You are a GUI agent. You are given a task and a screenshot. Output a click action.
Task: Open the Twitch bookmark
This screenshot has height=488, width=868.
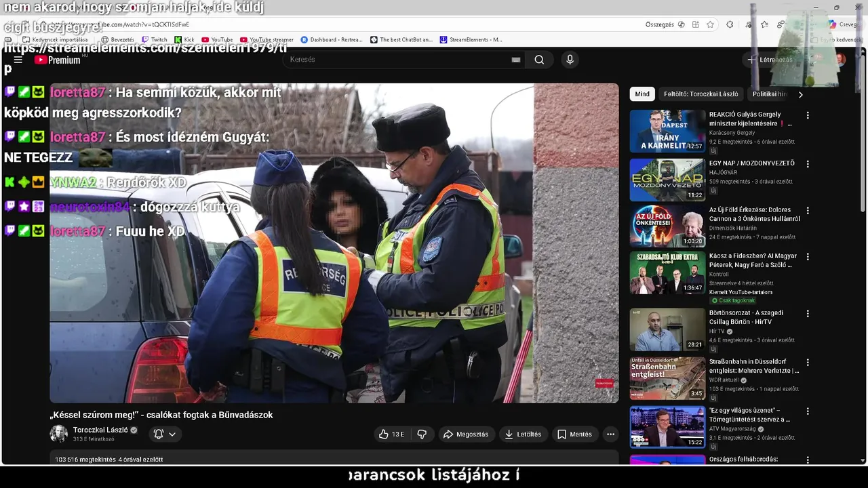tap(155, 40)
